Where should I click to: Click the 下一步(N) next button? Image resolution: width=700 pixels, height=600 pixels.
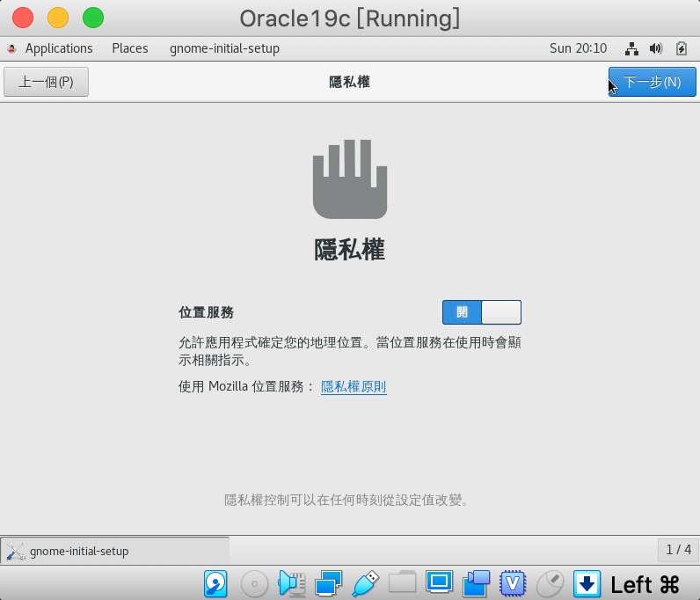point(652,82)
